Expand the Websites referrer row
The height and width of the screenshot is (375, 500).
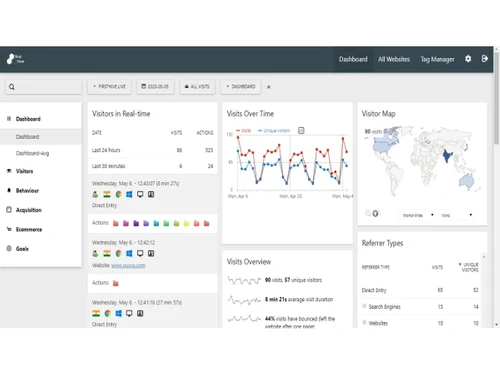coord(364,322)
